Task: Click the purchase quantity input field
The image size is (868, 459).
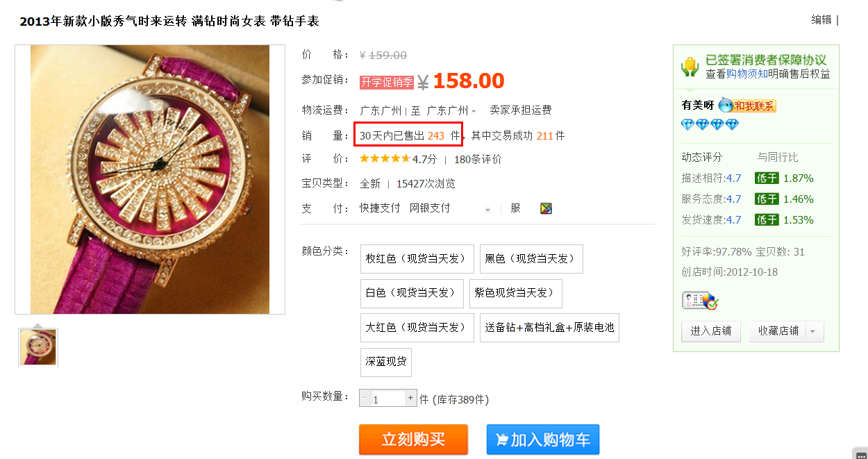Action: point(387,399)
